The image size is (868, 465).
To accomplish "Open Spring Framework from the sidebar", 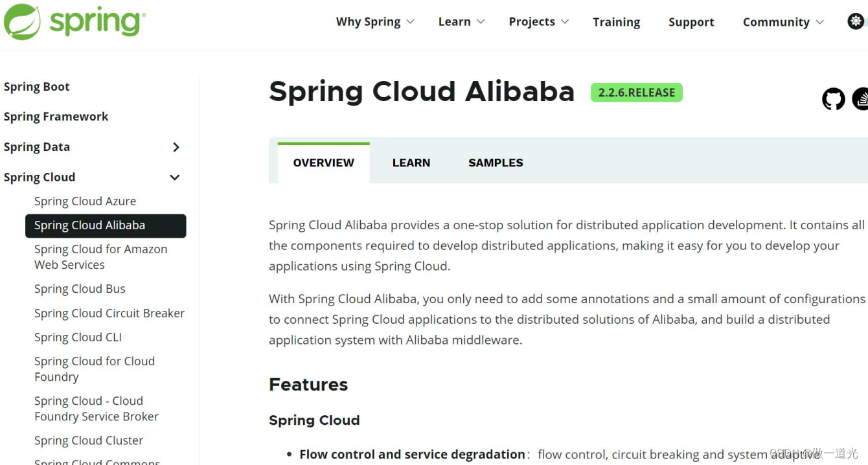I will click(x=56, y=117).
